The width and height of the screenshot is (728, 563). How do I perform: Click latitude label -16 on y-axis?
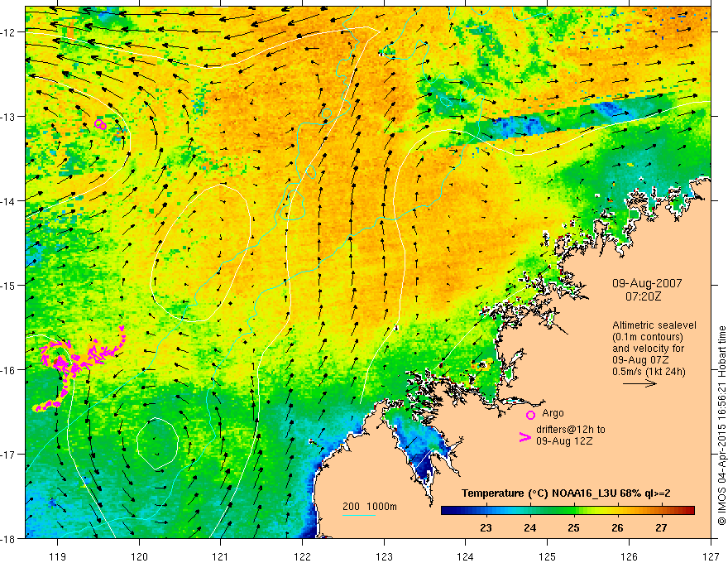(9, 370)
